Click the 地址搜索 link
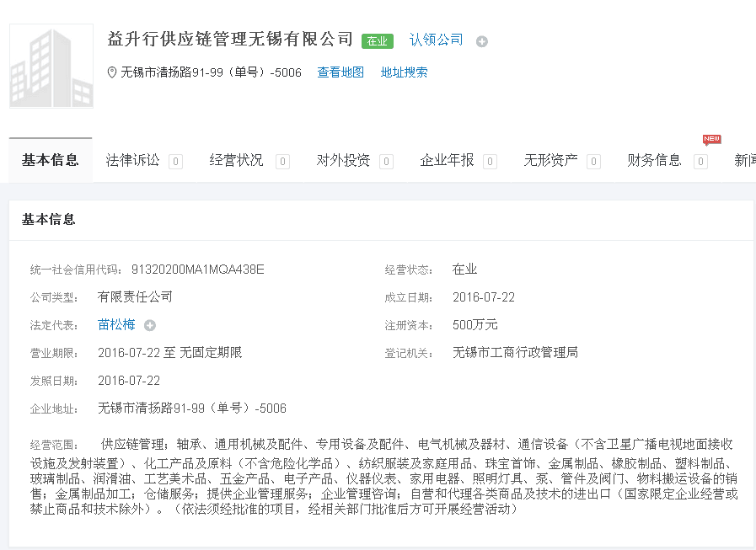This screenshot has height=550, width=756. click(404, 72)
